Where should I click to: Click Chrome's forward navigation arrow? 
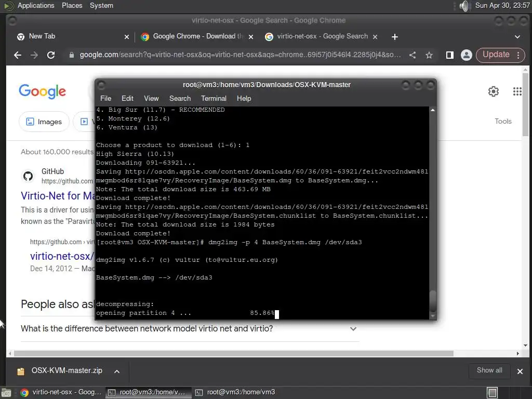click(34, 55)
